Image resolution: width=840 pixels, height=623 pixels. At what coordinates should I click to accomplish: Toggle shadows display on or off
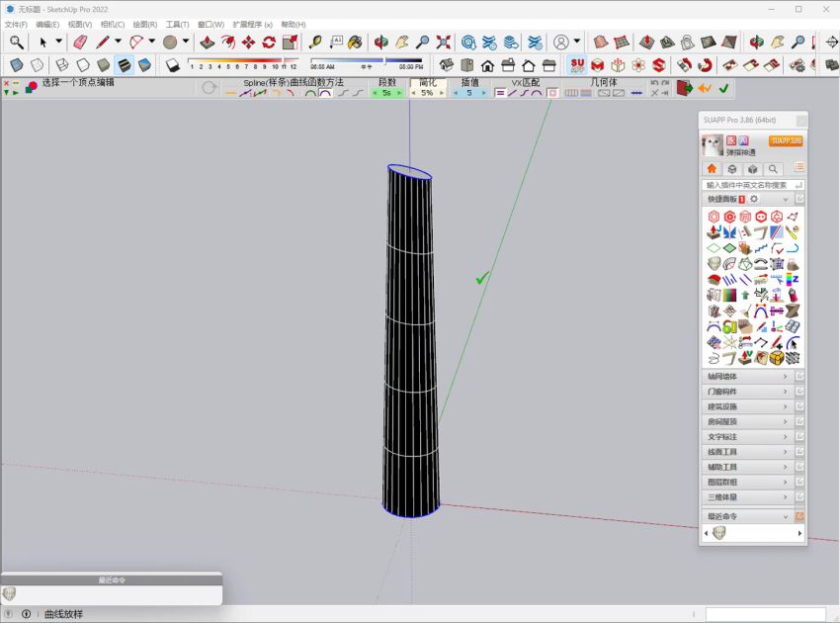click(x=173, y=65)
